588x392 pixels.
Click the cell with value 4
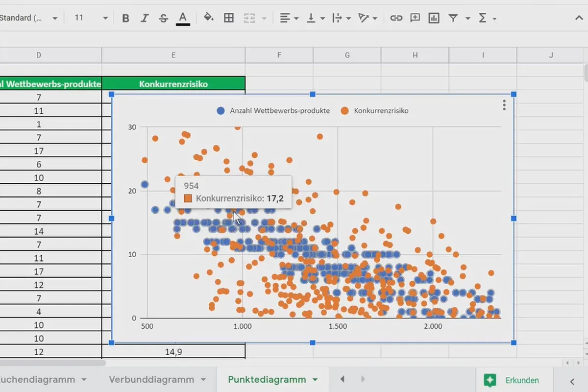[x=39, y=312]
